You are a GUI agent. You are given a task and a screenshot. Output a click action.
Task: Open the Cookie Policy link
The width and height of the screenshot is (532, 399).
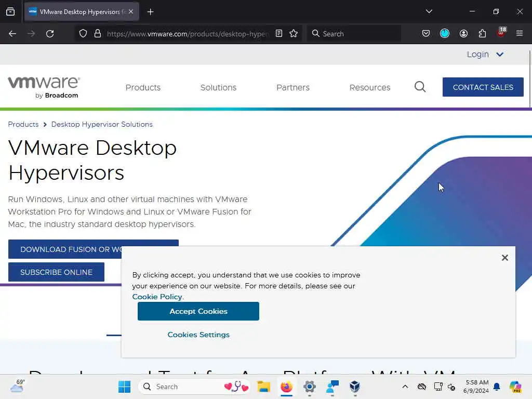(157, 297)
